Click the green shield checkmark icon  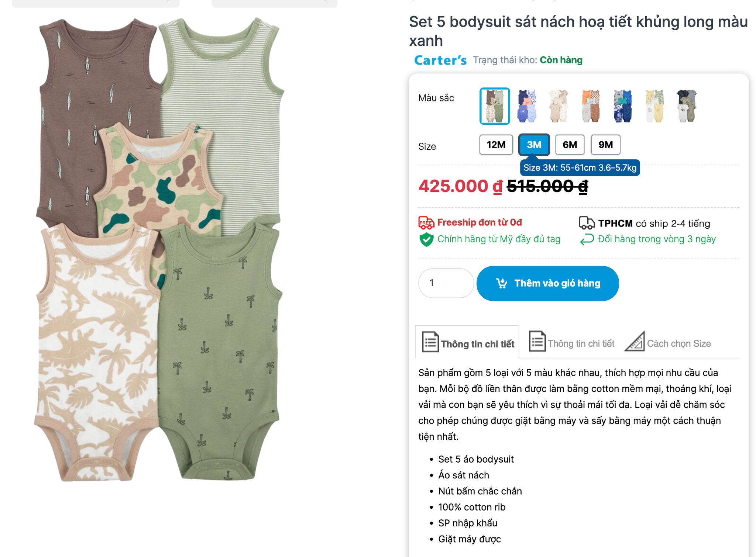click(x=426, y=239)
